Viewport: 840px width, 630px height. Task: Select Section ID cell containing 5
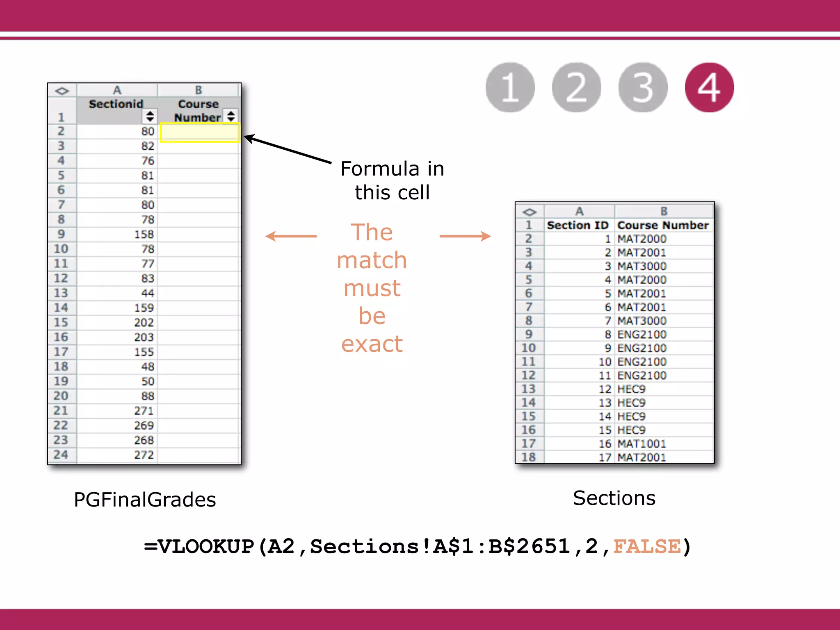579,294
